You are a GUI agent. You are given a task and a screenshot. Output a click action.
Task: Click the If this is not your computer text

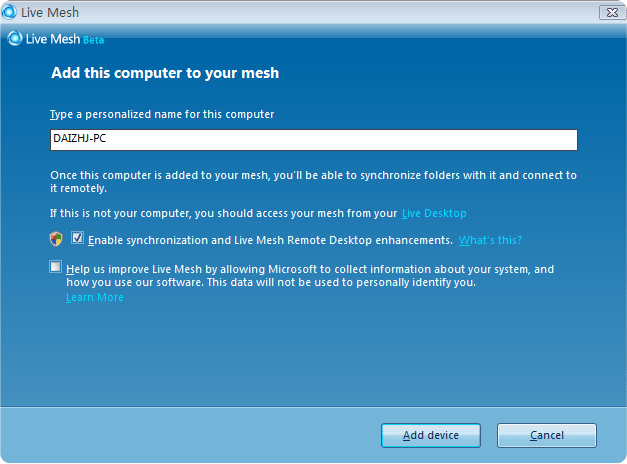[x=224, y=213]
